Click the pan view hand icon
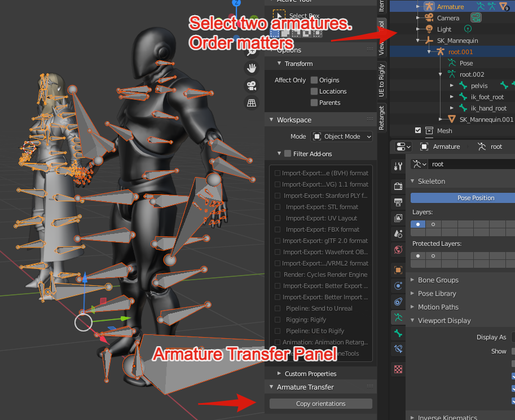The image size is (515, 420). 252,68
